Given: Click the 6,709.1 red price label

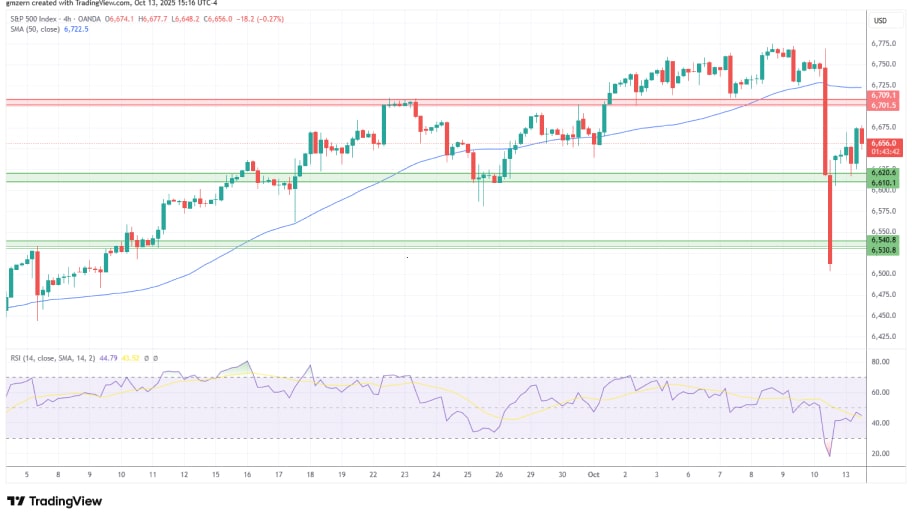Looking at the screenshot, I should (x=884, y=96).
